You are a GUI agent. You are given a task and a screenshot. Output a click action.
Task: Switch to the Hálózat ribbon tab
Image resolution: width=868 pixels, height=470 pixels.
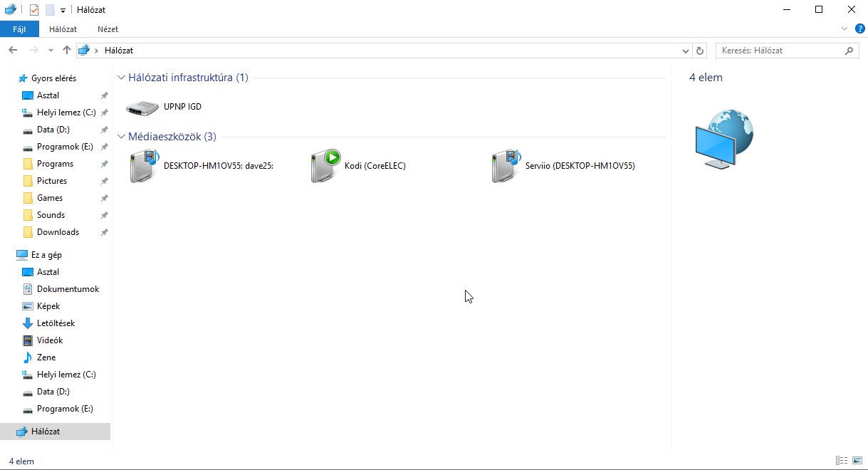pos(63,29)
